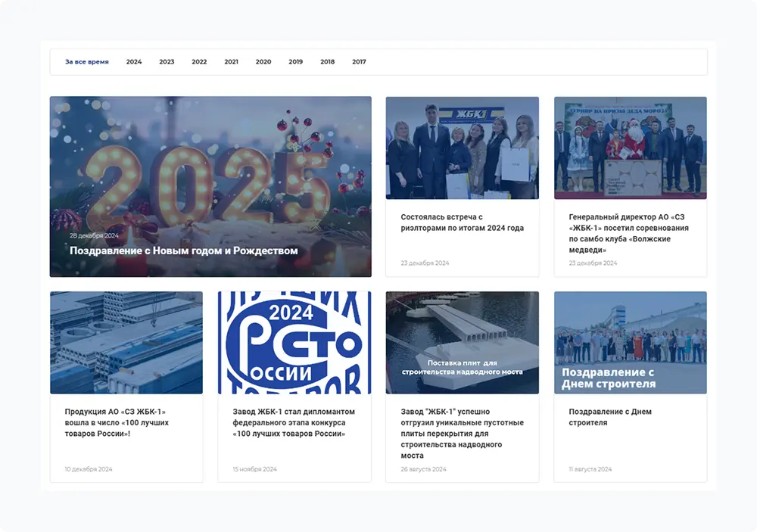This screenshot has width=757, height=532.
Task: Open the realtors meeting group photo
Action: 462,148
